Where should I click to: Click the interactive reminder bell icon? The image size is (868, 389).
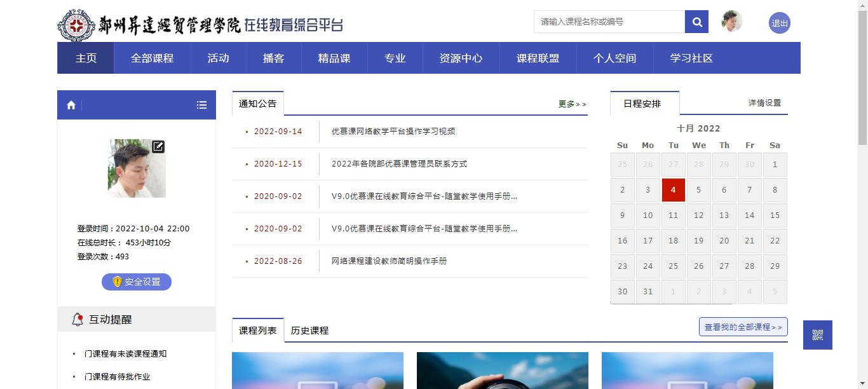pos(78,320)
